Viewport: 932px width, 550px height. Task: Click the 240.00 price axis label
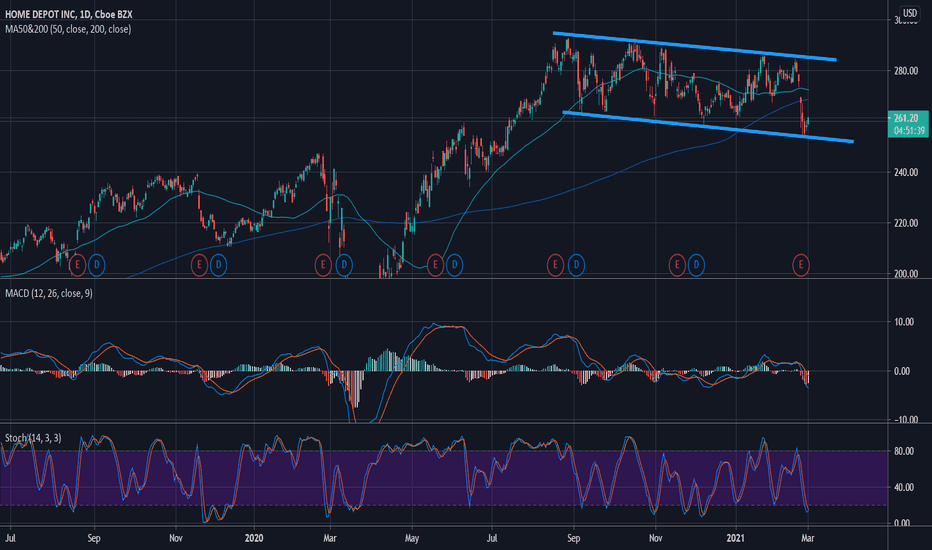point(906,172)
